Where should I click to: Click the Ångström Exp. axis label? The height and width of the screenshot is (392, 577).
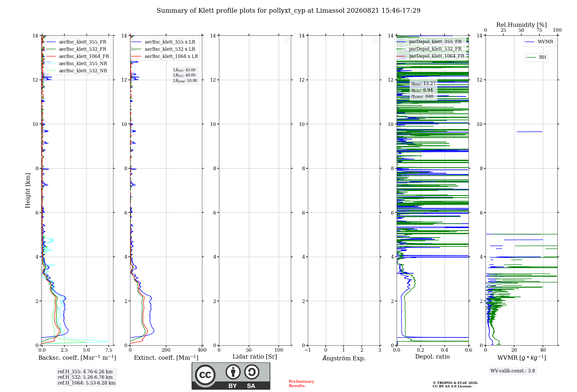tap(344, 358)
